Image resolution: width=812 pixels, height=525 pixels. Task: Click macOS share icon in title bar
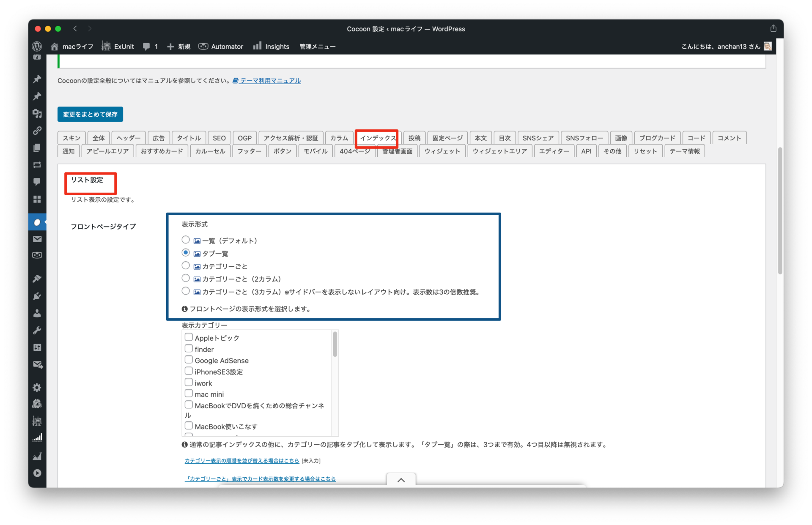773,28
